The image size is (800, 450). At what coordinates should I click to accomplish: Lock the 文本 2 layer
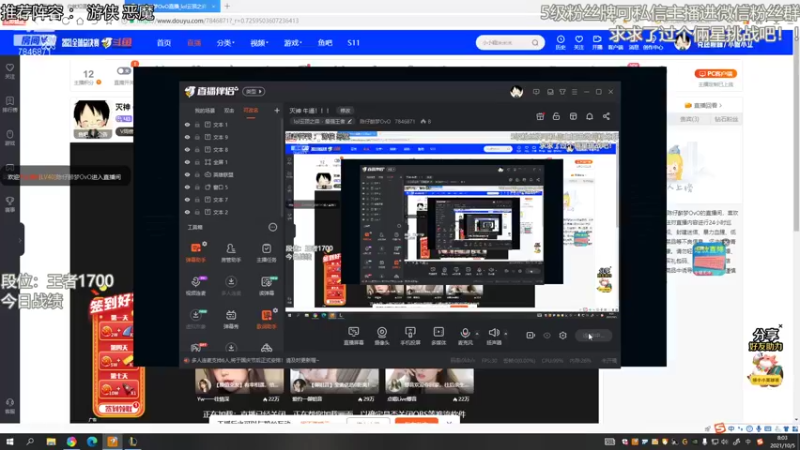coord(197,212)
